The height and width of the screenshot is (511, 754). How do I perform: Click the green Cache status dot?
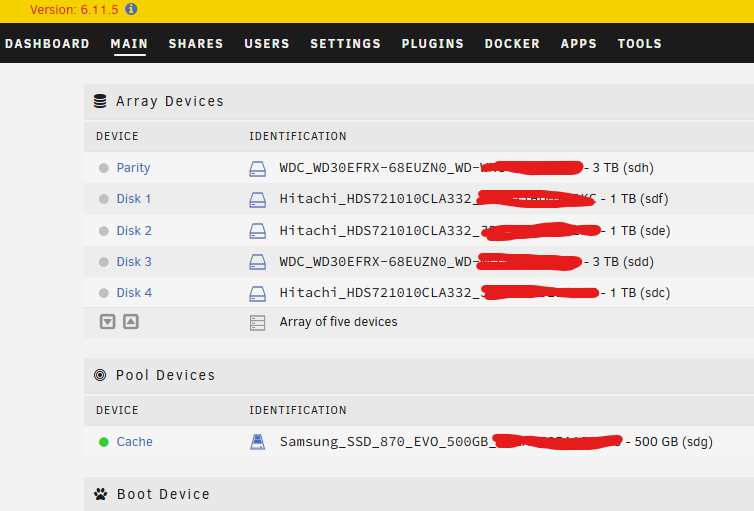coord(103,442)
